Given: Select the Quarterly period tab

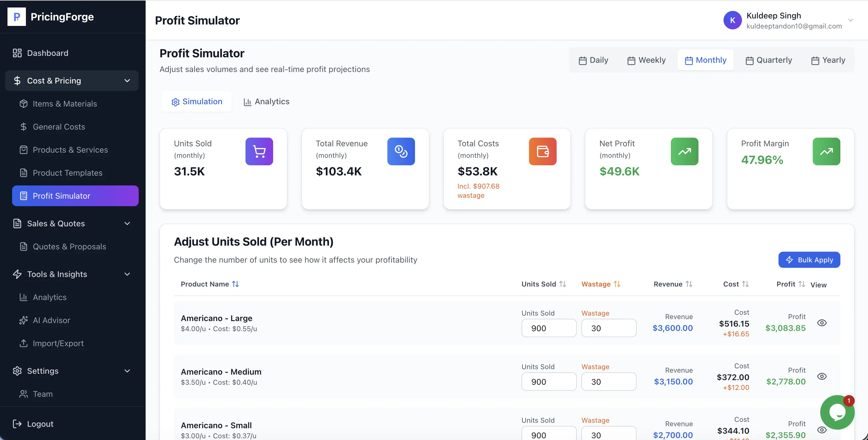Looking at the screenshot, I should pos(769,60).
